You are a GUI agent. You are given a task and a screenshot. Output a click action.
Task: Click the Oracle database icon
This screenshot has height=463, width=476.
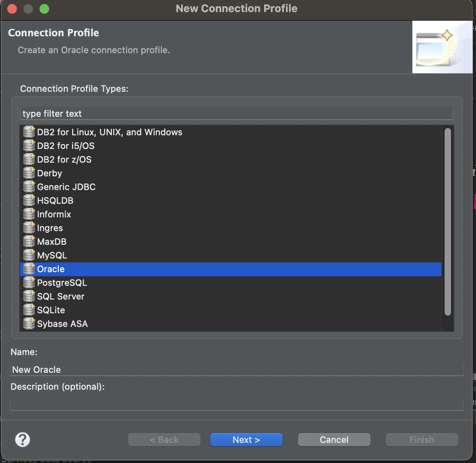click(x=29, y=269)
